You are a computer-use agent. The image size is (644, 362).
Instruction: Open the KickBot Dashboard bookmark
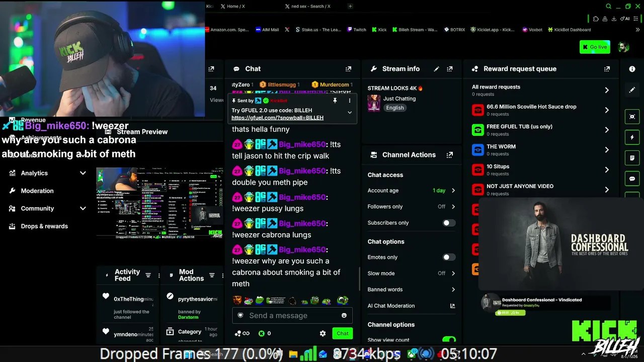coord(570,30)
